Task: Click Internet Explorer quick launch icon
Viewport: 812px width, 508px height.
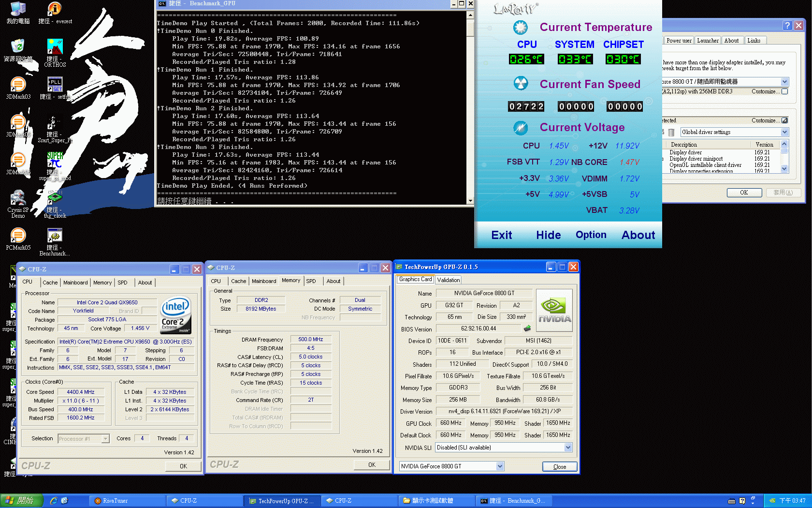Action: pos(54,501)
